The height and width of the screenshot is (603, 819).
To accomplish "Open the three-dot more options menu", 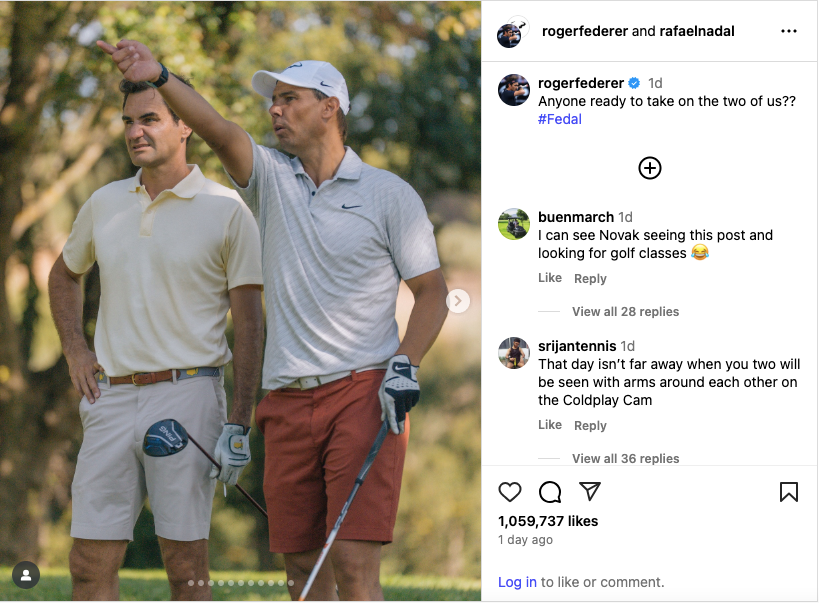I will pyautogui.click(x=789, y=31).
